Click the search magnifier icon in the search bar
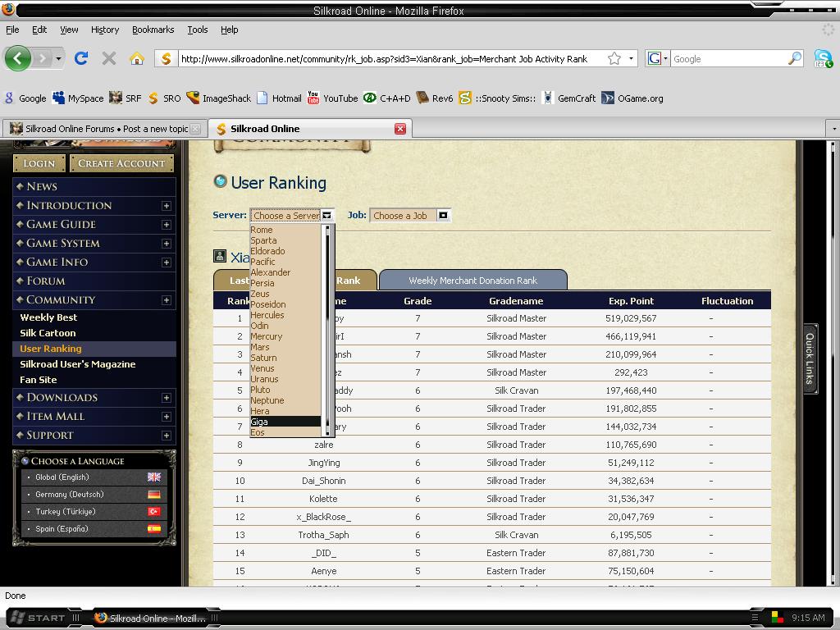The image size is (840, 630). [794, 58]
